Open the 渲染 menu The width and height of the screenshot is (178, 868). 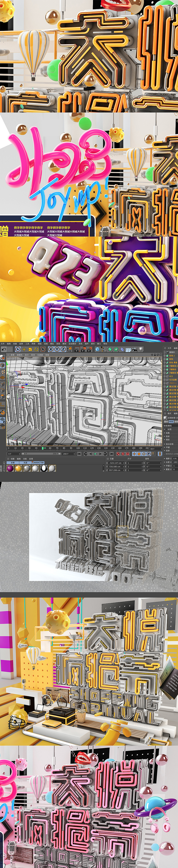pyautogui.click(x=58, y=344)
